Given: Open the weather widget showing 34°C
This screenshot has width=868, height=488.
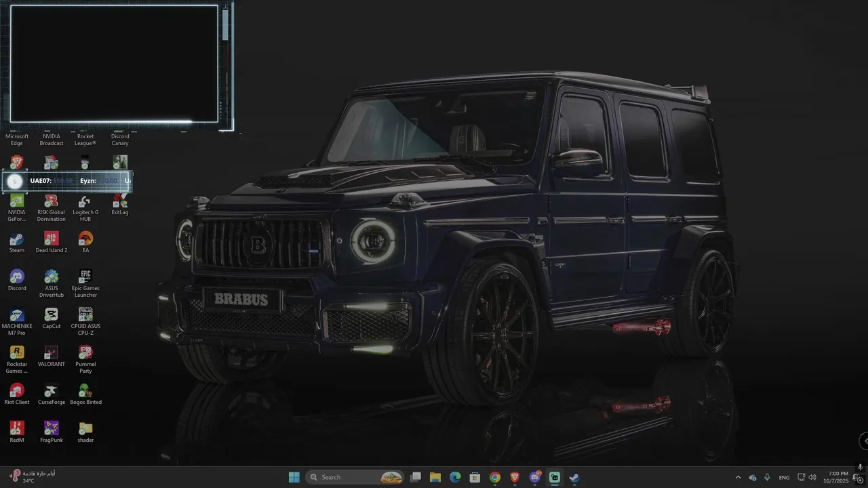Looking at the screenshot, I should coord(32,476).
